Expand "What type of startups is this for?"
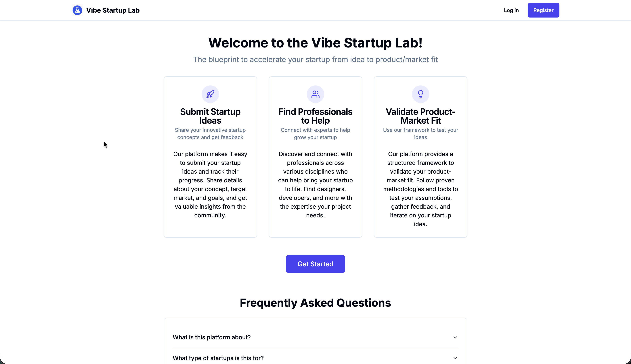631x364 pixels. tap(315, 358)
